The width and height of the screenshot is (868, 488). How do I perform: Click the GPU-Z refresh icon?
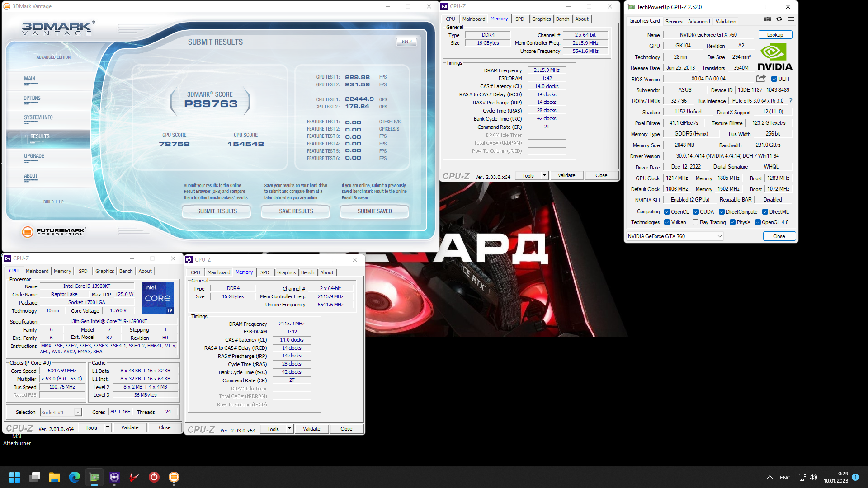779,19
